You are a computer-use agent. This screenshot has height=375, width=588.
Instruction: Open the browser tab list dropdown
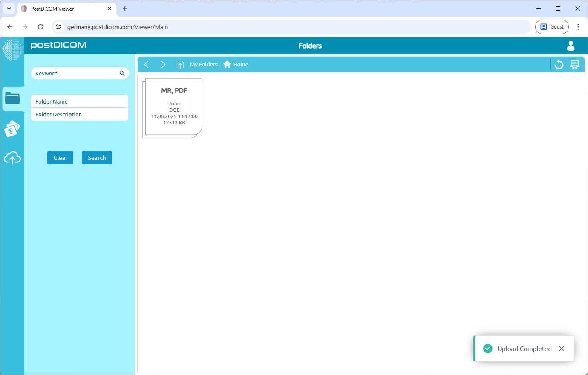(9, 9)
